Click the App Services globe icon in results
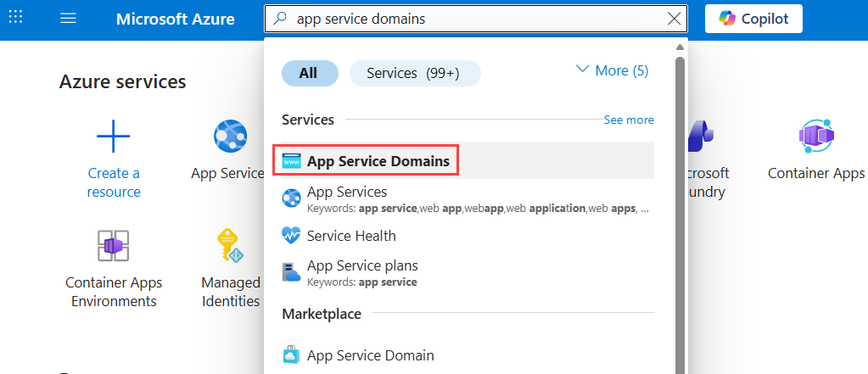Viewport: 868px width, 374px height. pyautogui.click(x=291, y=198)
